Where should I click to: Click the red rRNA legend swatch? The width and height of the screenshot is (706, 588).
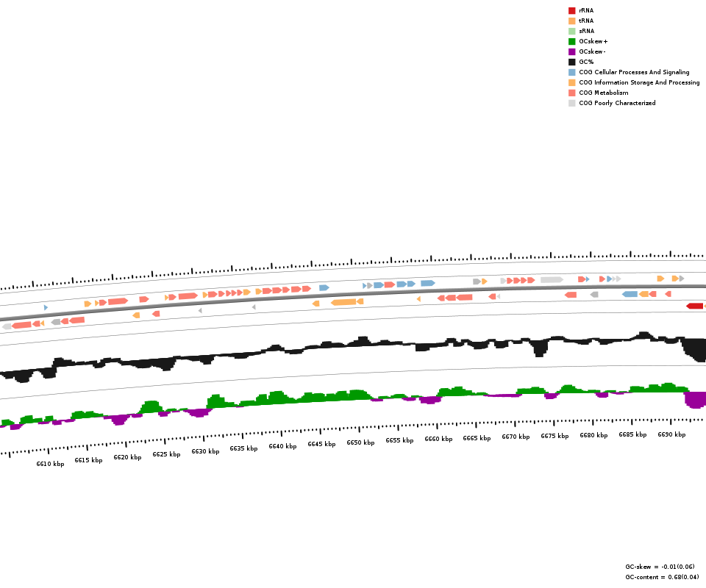(x=571, y=10)
